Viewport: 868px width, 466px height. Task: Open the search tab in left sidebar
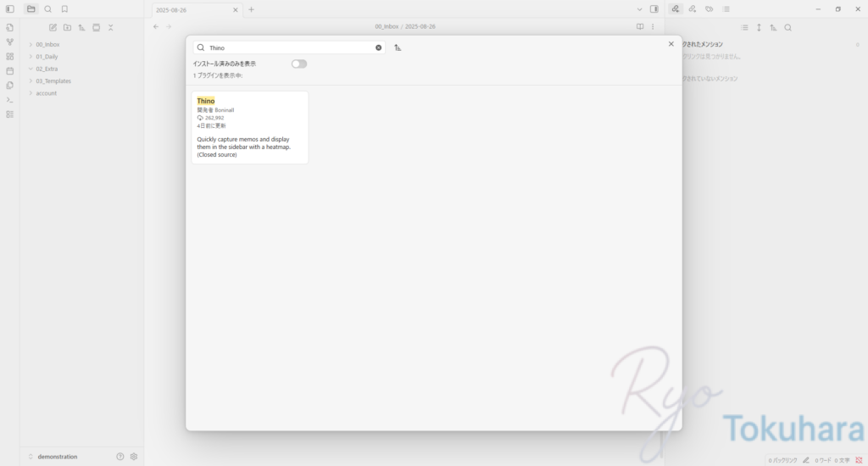[48, 8]
